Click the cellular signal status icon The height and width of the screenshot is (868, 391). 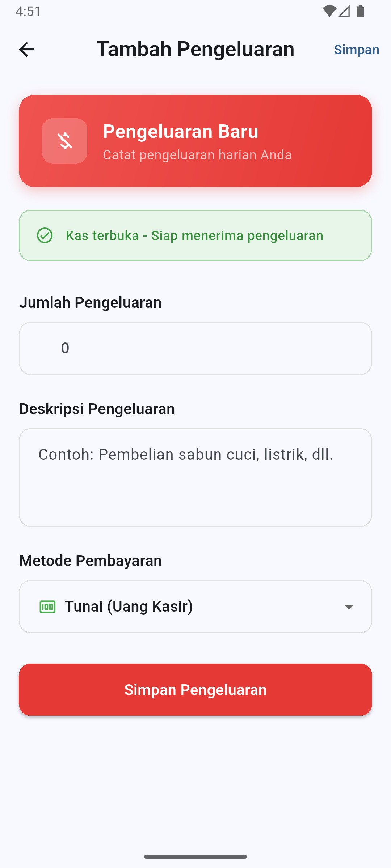[344, 11]
